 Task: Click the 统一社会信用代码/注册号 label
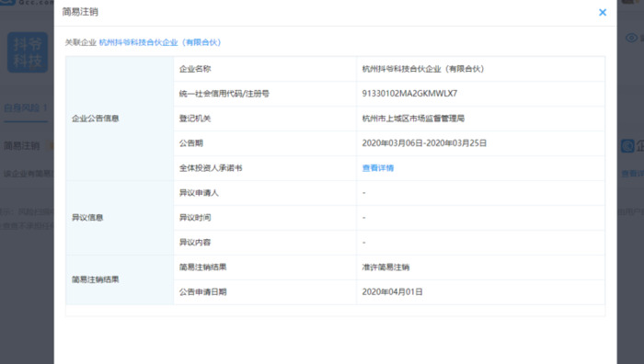pyautogui.click(x=224, y=94)
